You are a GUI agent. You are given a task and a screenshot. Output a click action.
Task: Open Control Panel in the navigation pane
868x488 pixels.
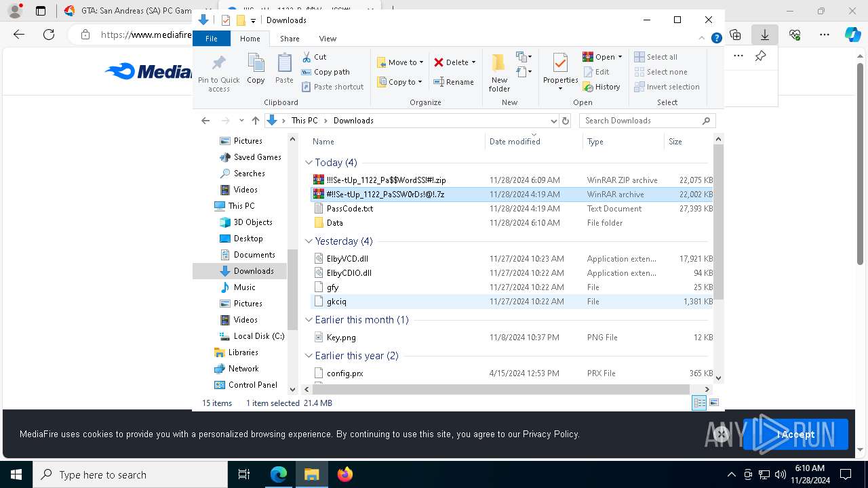pos(252,385)
